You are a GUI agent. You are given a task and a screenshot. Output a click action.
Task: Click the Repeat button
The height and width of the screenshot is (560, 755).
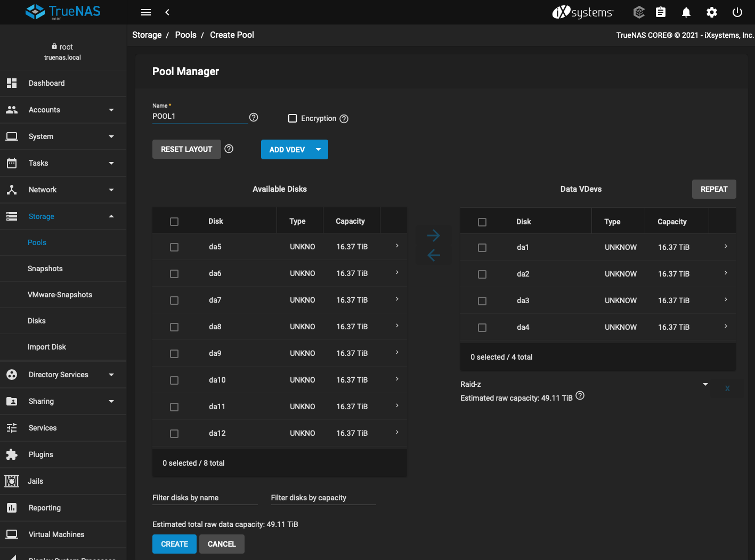714,189
